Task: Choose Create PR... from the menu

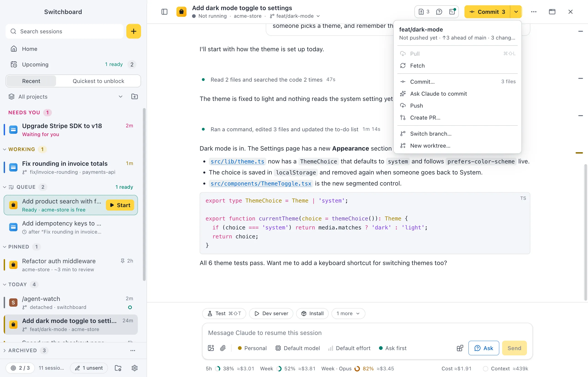Action: point(457,117)
